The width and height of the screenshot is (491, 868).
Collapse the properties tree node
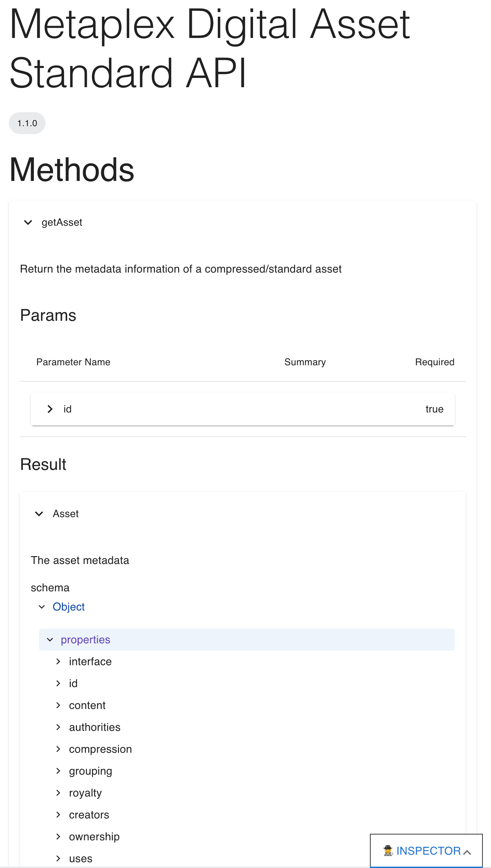[50, 640]
